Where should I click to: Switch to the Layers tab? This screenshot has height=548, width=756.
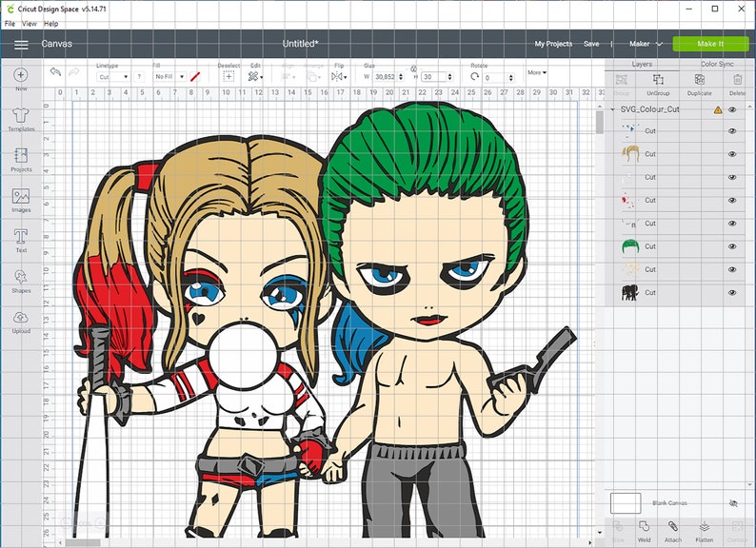pyautogui.click(x=642, y=64)
